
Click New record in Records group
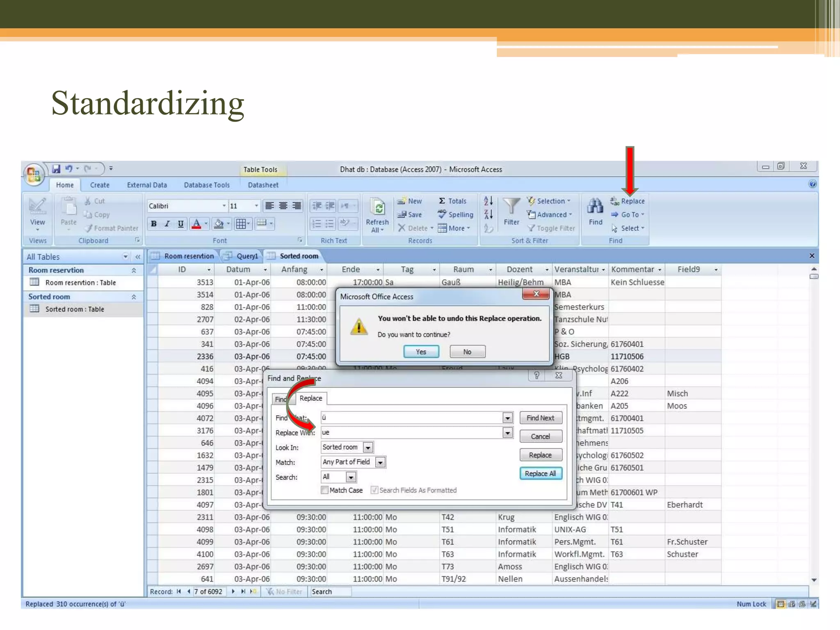(409, 201)
